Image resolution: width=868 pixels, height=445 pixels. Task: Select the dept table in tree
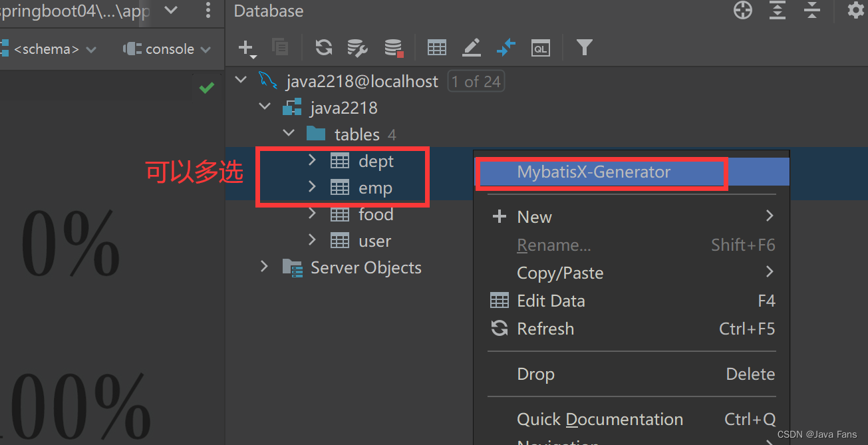pos(376,161)
